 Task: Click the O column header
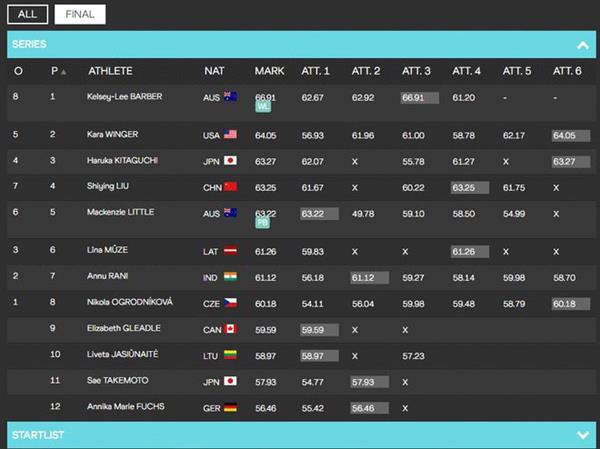point(18,71)
